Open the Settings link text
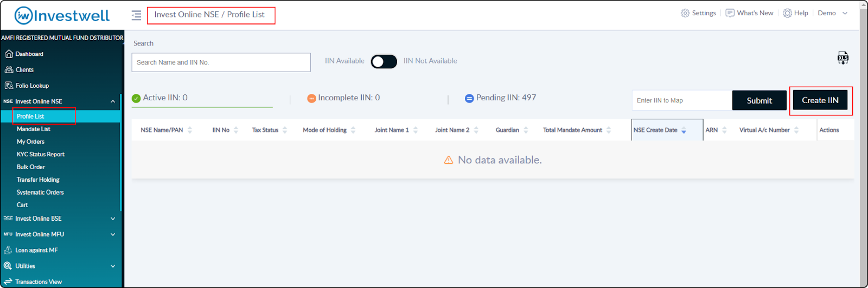The width and height of the screenshot is (868, 288). pyautogui.click(x=704, y=13)
